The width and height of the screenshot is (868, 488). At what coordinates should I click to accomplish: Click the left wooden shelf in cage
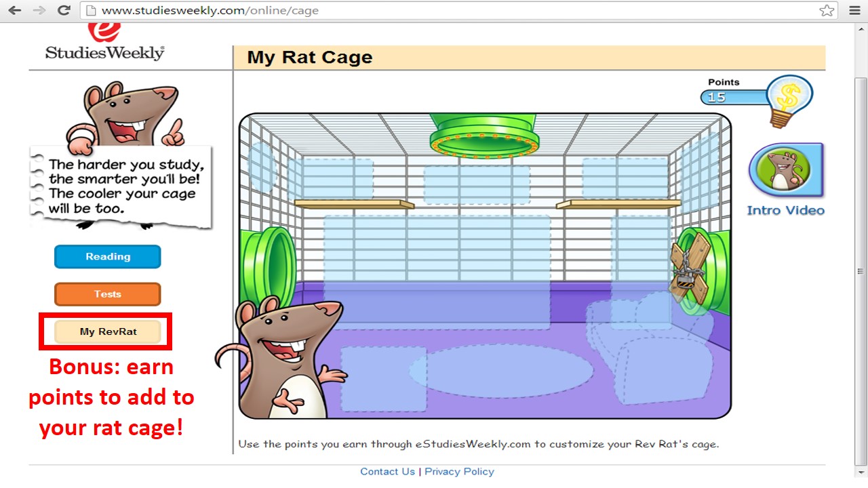tap(354, 203)
